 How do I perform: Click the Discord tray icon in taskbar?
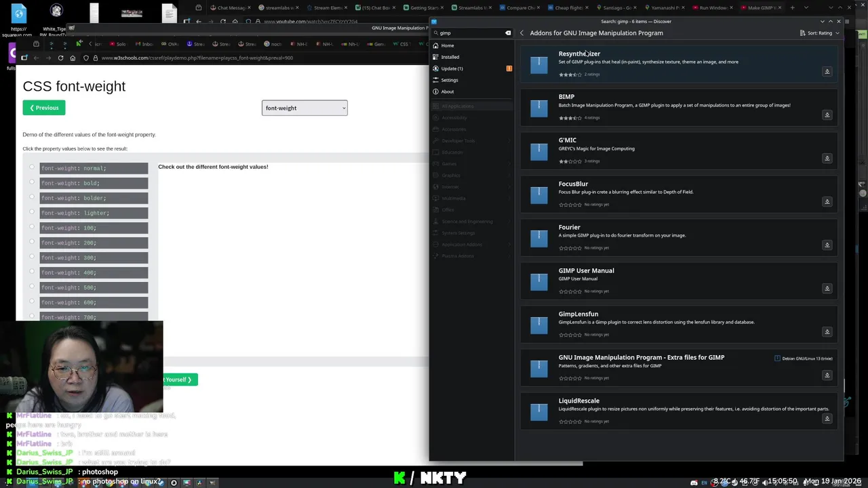tap(694, 483)
